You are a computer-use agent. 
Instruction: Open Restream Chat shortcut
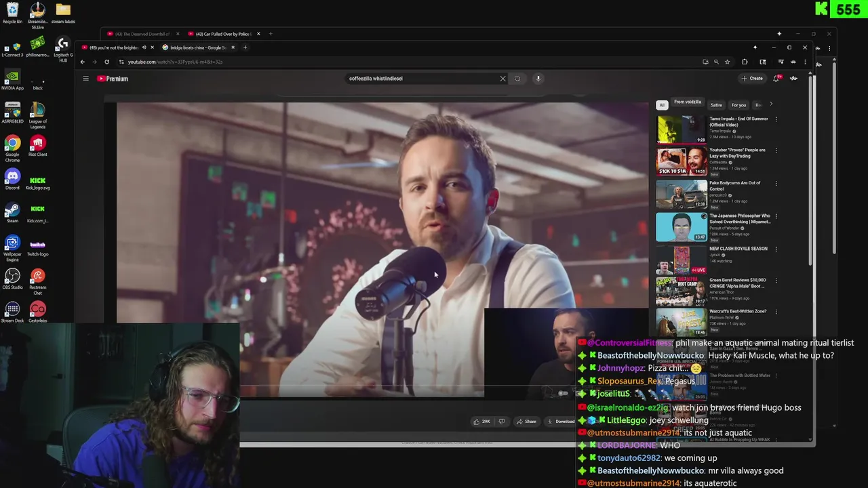pyautogui.click(x=37, y=282)
